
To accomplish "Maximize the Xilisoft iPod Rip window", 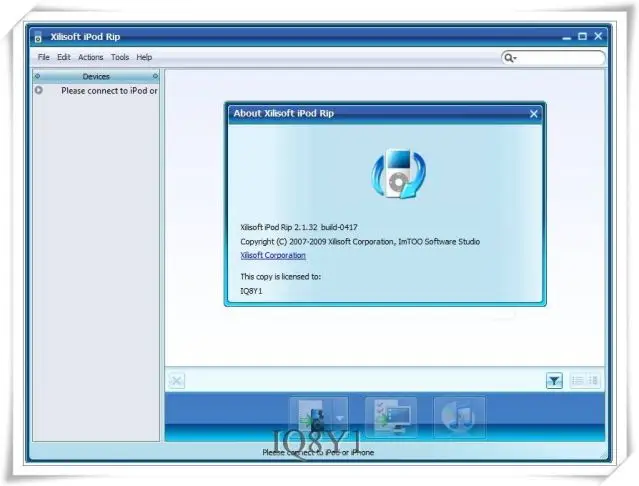I will [x=582, y=36].
